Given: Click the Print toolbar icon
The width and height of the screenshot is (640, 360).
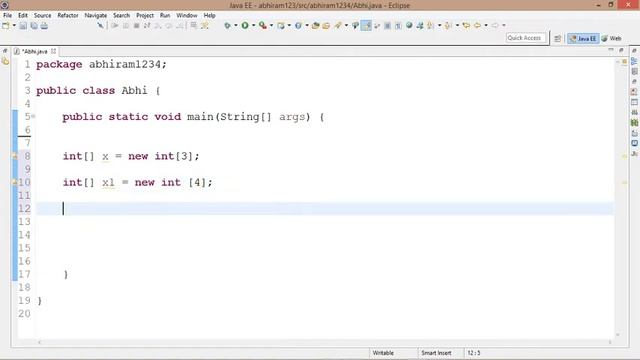Looking at the screenshot, I should click(44, 25).
